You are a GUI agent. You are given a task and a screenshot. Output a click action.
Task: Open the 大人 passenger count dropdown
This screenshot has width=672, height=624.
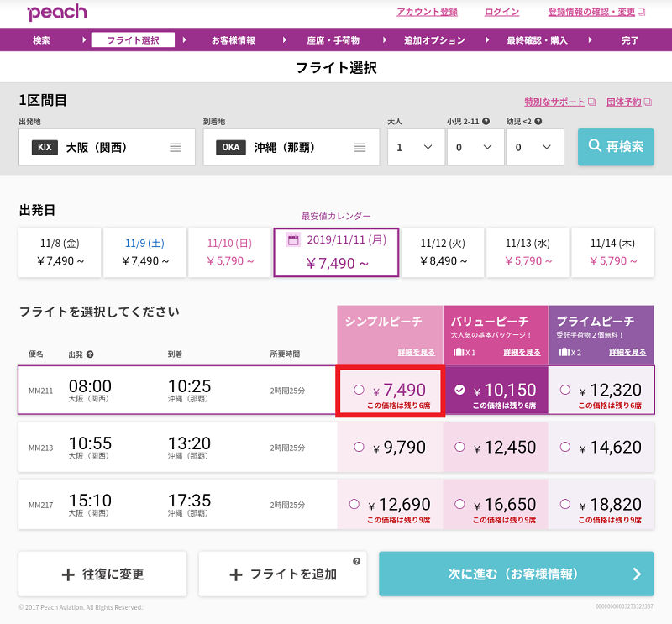click(x=416, y=147)
